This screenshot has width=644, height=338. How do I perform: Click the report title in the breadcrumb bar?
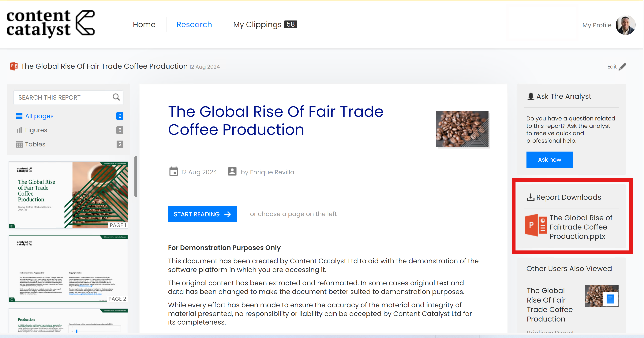pos(104,66)
